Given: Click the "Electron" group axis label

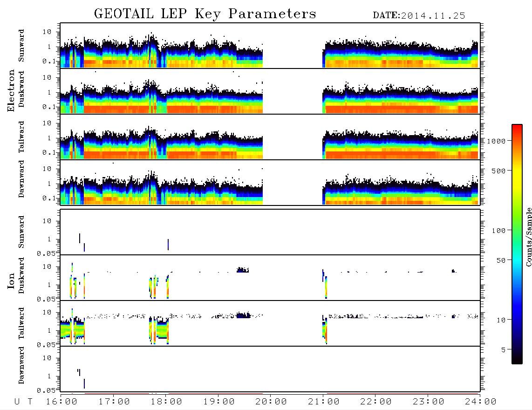Looking at the screenshot, I should [x=11, y=91].
